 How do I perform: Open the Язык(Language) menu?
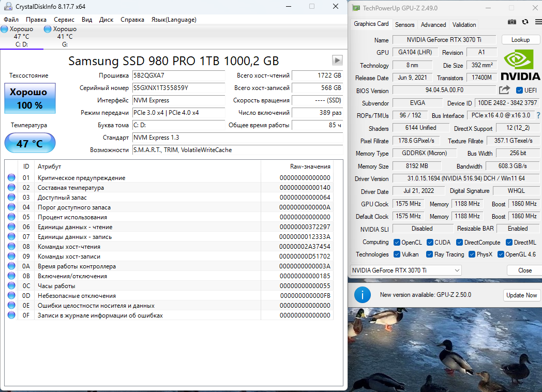coord(174,20)
